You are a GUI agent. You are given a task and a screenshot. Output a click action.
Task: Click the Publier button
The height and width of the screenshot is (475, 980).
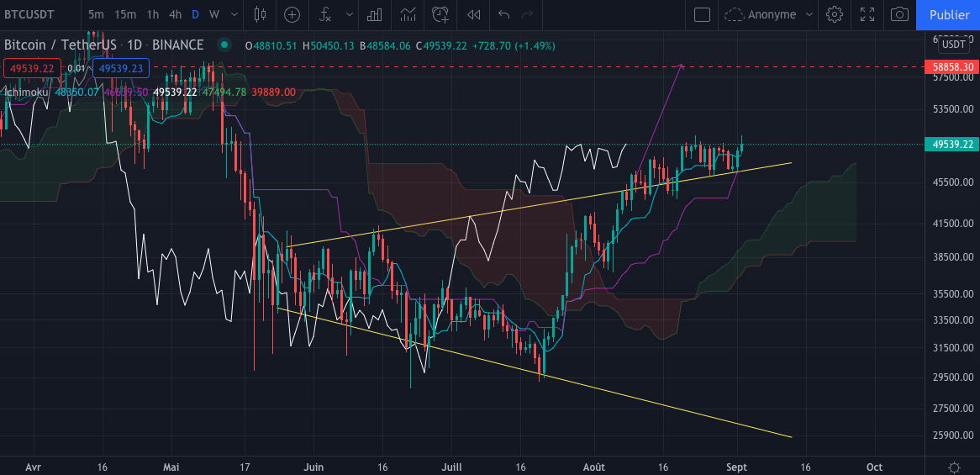[948, 14]
